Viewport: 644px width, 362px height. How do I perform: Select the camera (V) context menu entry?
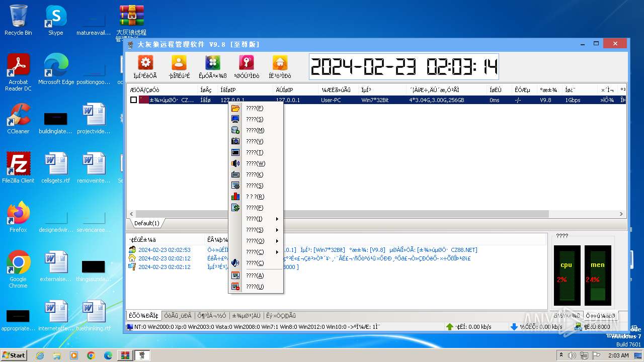[256, 141]
